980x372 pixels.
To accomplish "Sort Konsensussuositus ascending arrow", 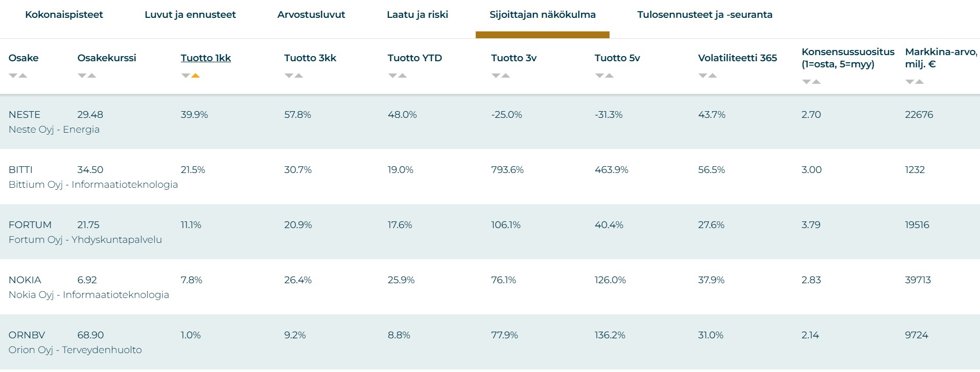I will coord(816,82).
